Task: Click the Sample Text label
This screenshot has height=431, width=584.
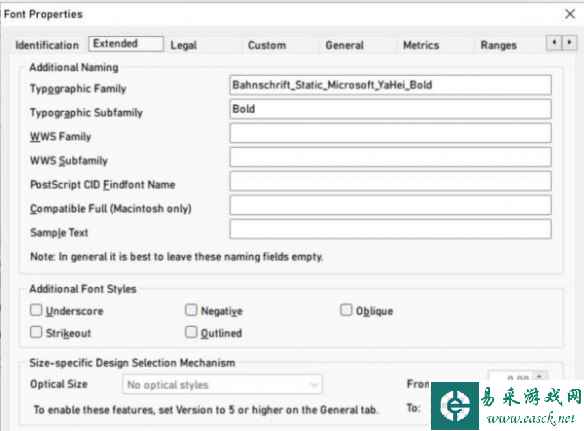Action: point(59,232)
